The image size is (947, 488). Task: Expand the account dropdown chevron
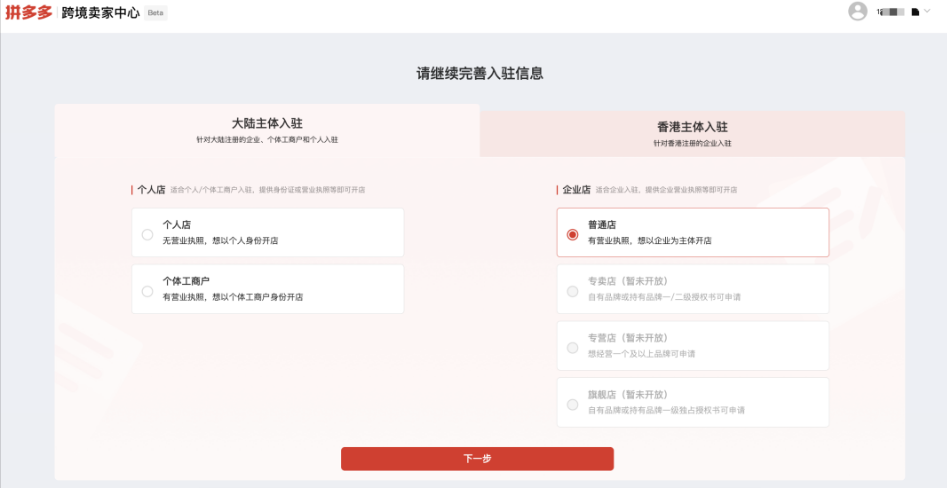click(x=927, y=11)
